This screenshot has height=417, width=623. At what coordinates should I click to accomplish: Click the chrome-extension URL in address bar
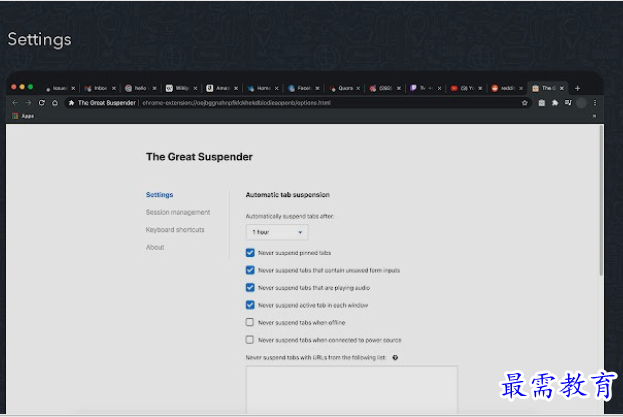coord(236,103)
